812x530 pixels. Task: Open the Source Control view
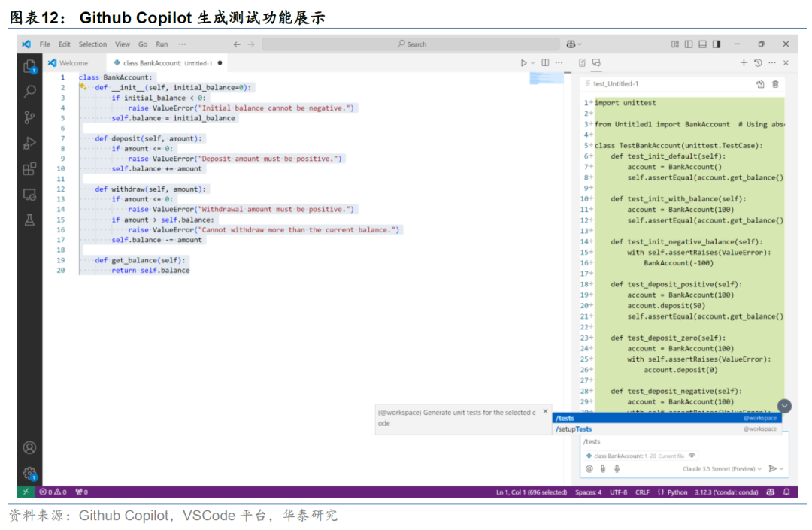[x=29, y=117]
